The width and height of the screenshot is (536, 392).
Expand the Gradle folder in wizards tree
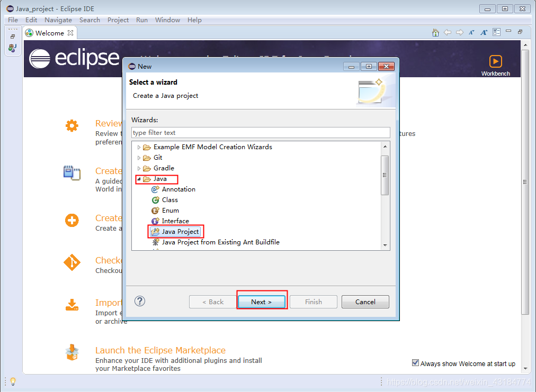(139, 168)
